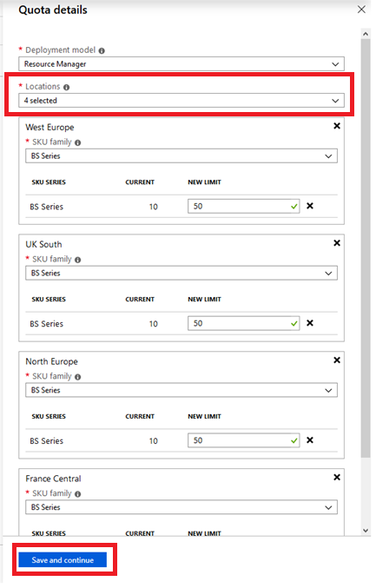Screen dimensions: 376x588
Task: Click the scrollbar down arrow
Action: click(366, 531)
